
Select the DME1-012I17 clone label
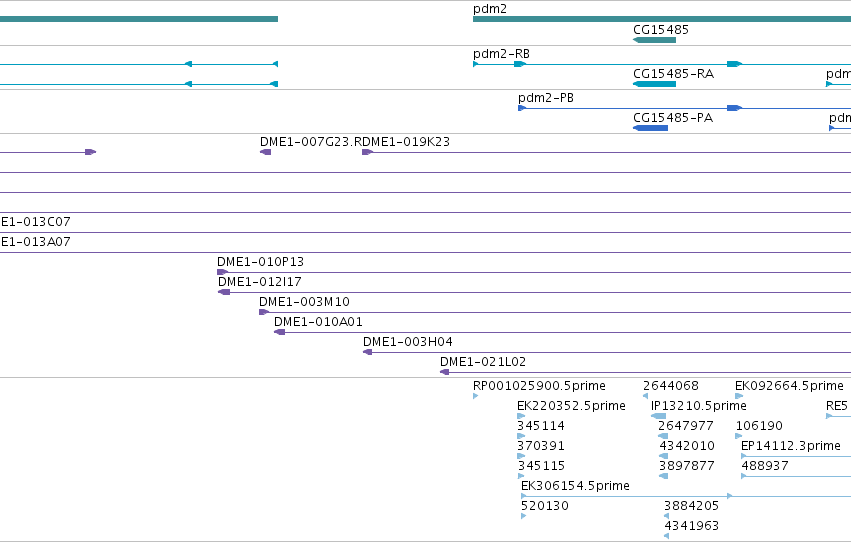click(x=259, y=282)
